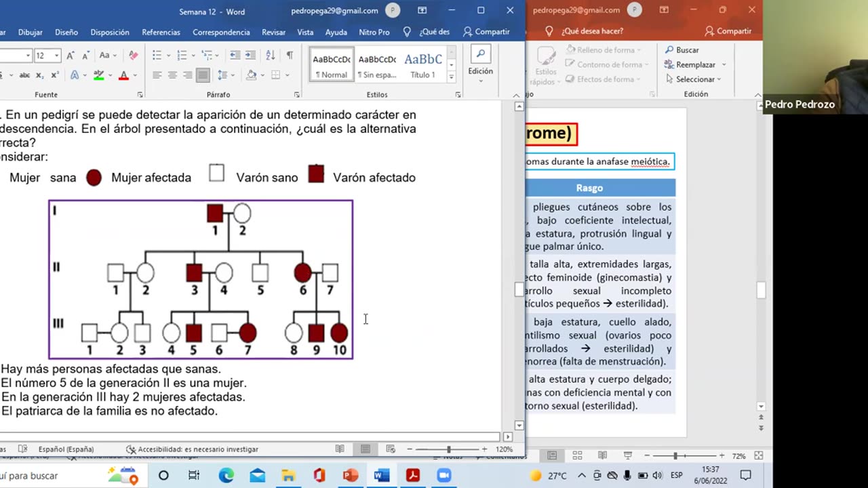Toggle Word ribbon display options
Viewport: 868px width, 488px height.
point(422,11)
